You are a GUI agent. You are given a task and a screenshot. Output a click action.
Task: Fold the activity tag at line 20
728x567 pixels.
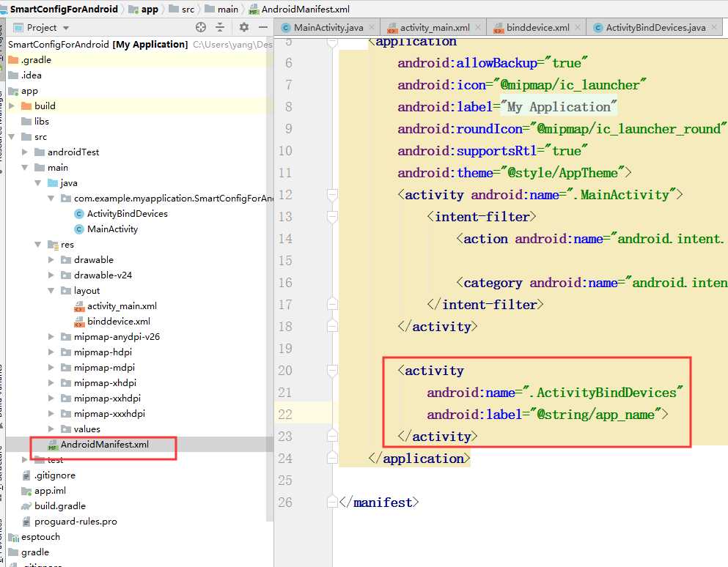pos(332,370)
